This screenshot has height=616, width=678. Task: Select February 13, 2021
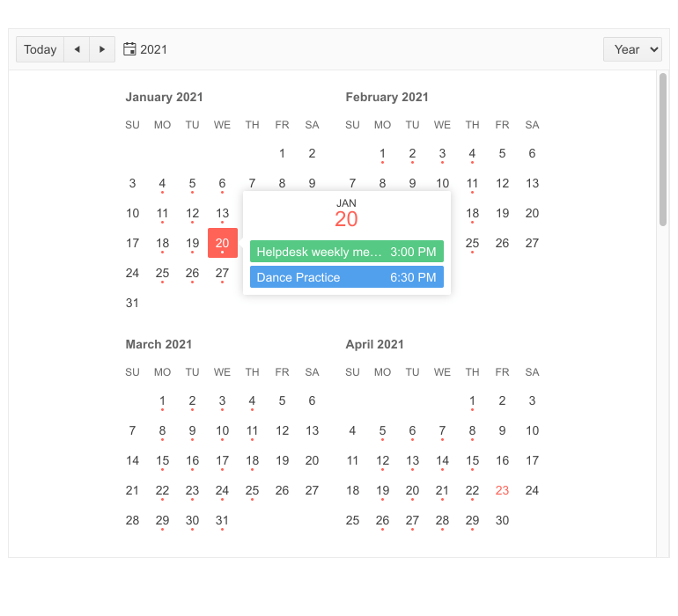click(533, 183)
